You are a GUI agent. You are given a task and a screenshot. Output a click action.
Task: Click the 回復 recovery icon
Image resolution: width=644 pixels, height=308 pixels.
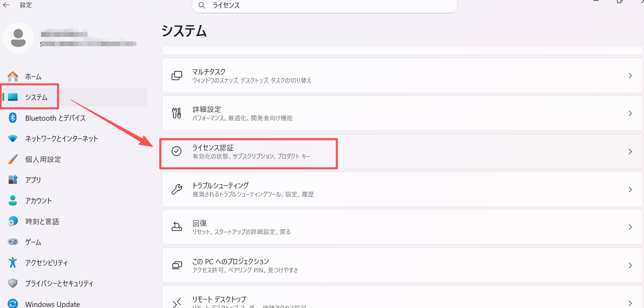click(x=177, y=227)
